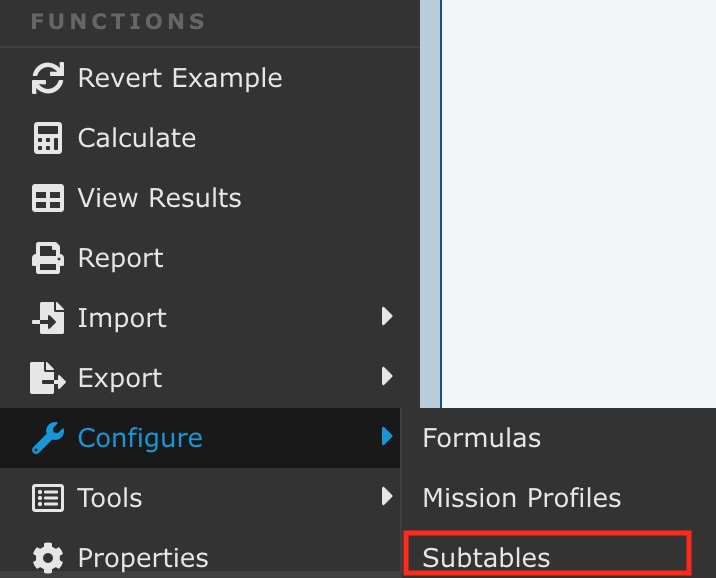Image resolution: width=716 pixels, height=578 pixels.
Task: Click the list icon beside Tools
Action: point(48,498)
